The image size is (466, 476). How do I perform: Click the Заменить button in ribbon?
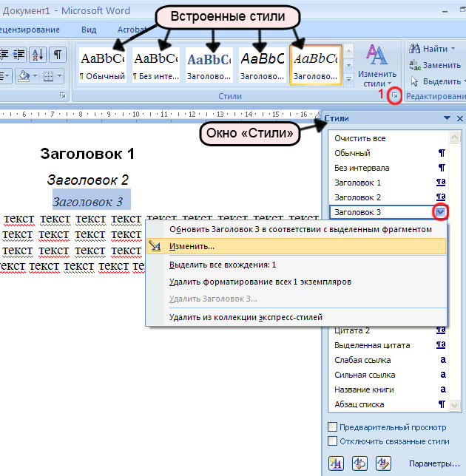coord(435,65)
